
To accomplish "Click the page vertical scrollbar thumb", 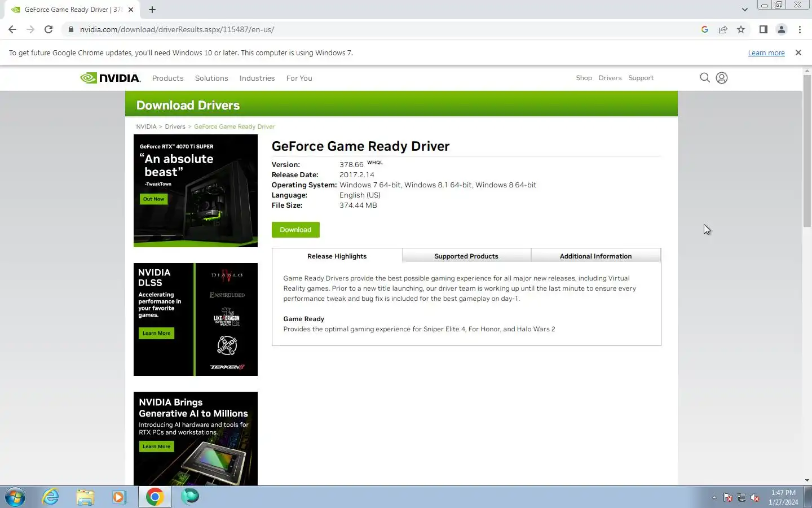I will pos(807,150).
